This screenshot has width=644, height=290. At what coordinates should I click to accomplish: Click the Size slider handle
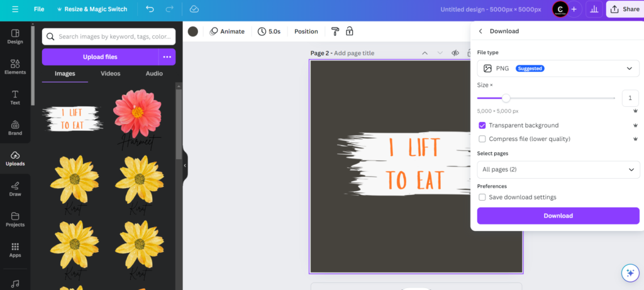(x=506, y=98)
